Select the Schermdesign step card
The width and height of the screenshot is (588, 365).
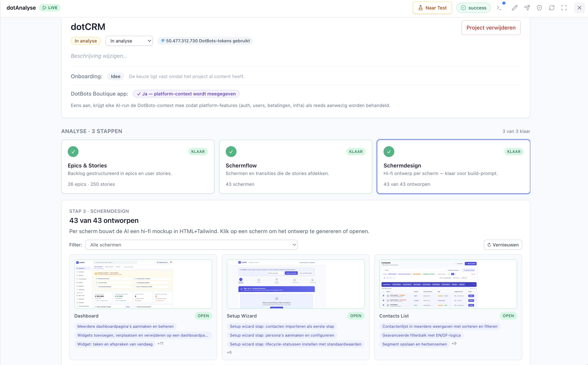453,166
